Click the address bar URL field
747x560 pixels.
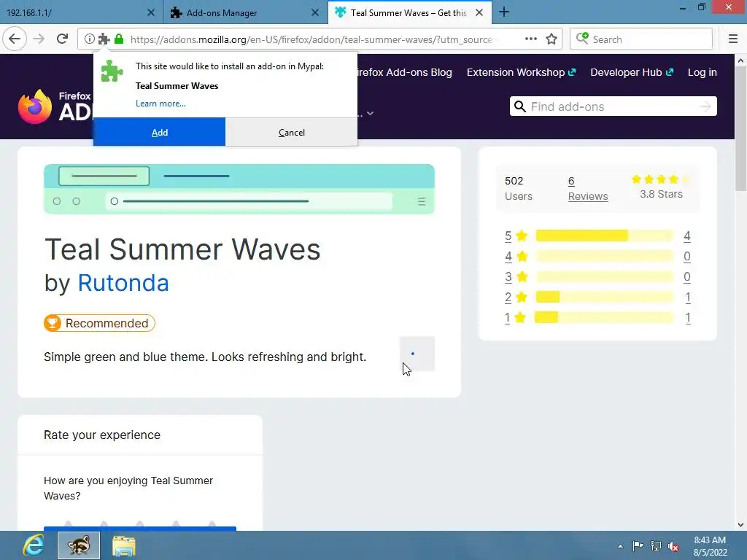312,39
